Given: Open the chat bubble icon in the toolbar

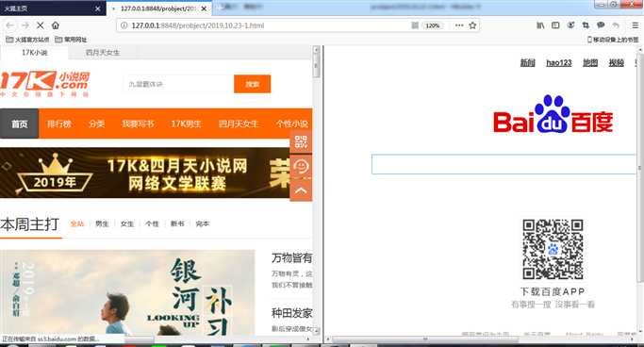Looking at the screenshot, I should [601, 25].
